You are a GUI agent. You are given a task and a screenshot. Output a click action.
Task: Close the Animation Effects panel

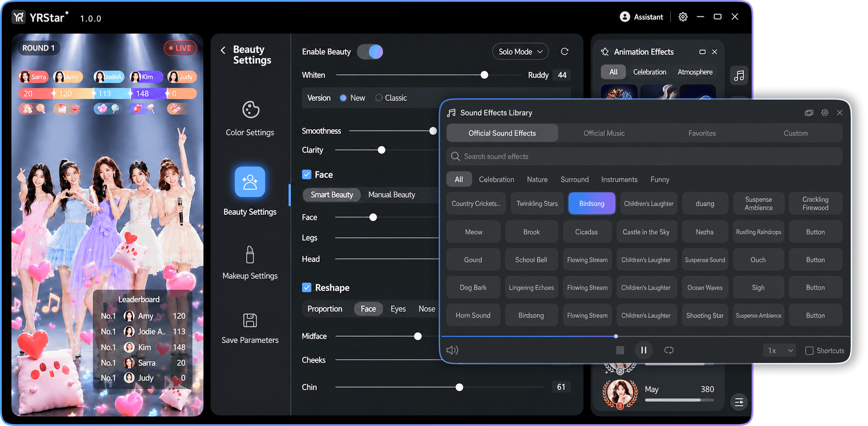714,52
